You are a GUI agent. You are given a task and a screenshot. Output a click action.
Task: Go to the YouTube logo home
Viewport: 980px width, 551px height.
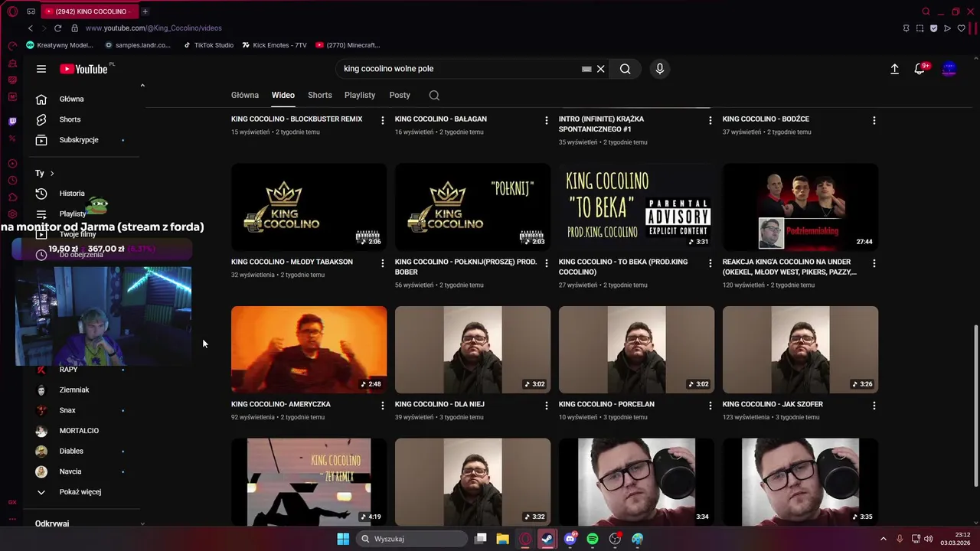(x=83, y=69)
